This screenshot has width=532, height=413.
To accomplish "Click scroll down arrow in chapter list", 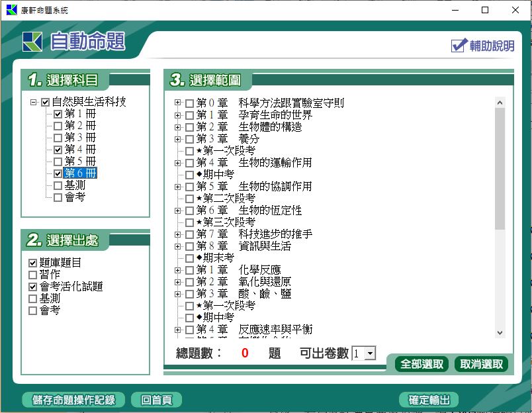I will click(x=500, y=333).
